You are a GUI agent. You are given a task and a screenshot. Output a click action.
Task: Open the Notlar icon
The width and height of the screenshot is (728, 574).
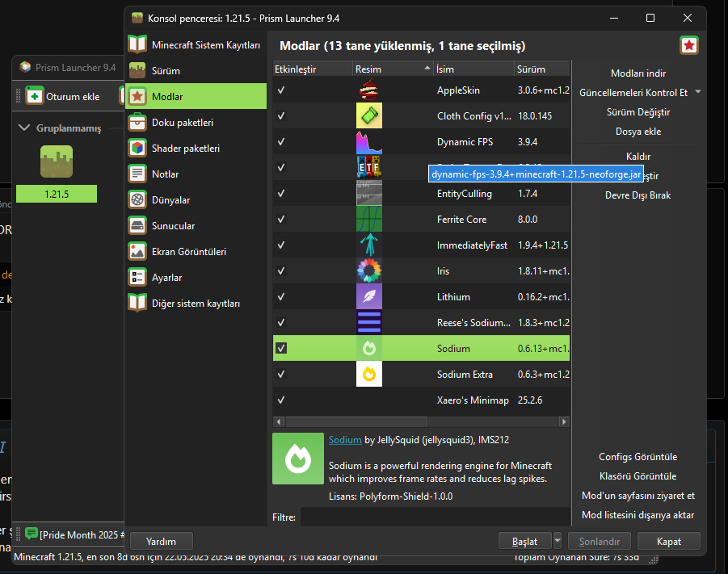point(137,174)
